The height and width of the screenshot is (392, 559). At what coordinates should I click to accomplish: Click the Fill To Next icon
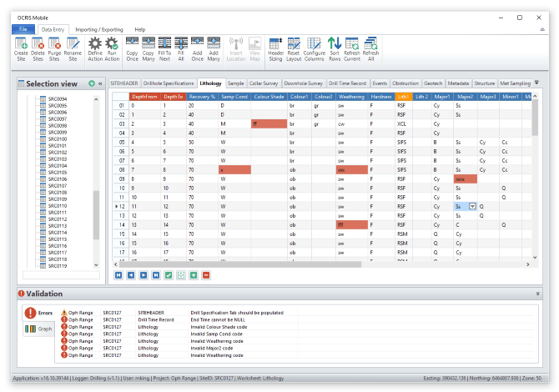[x=164, y=48]
